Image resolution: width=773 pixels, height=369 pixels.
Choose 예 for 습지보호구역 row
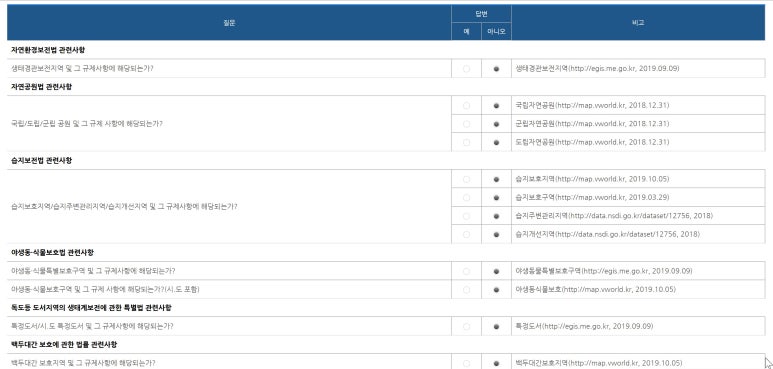coord(466,198)
